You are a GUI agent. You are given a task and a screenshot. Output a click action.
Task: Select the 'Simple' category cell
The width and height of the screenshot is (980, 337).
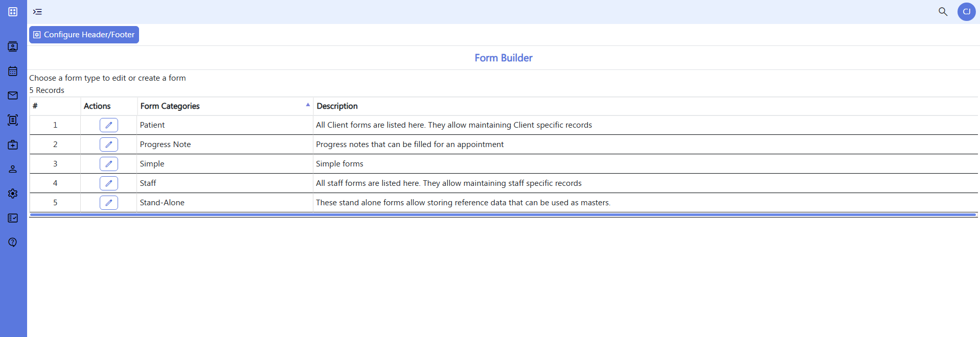225,164
